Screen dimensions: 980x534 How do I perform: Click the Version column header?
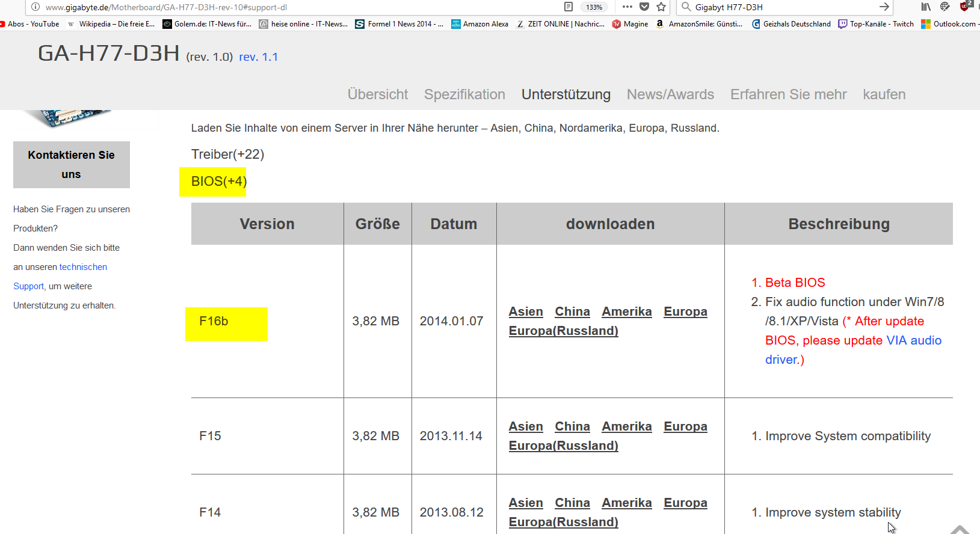pos(267,224)
